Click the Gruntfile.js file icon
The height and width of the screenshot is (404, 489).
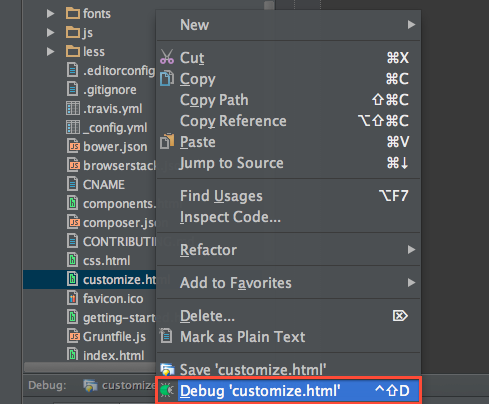click(73, 336)
